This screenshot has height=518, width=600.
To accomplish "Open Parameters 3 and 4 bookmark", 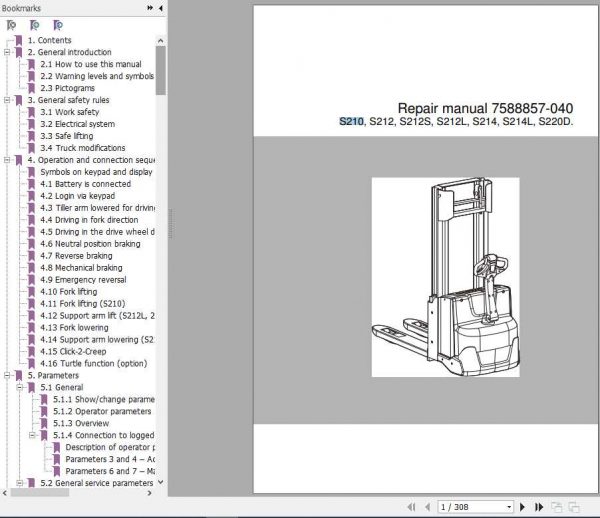I will click(110, 459).
